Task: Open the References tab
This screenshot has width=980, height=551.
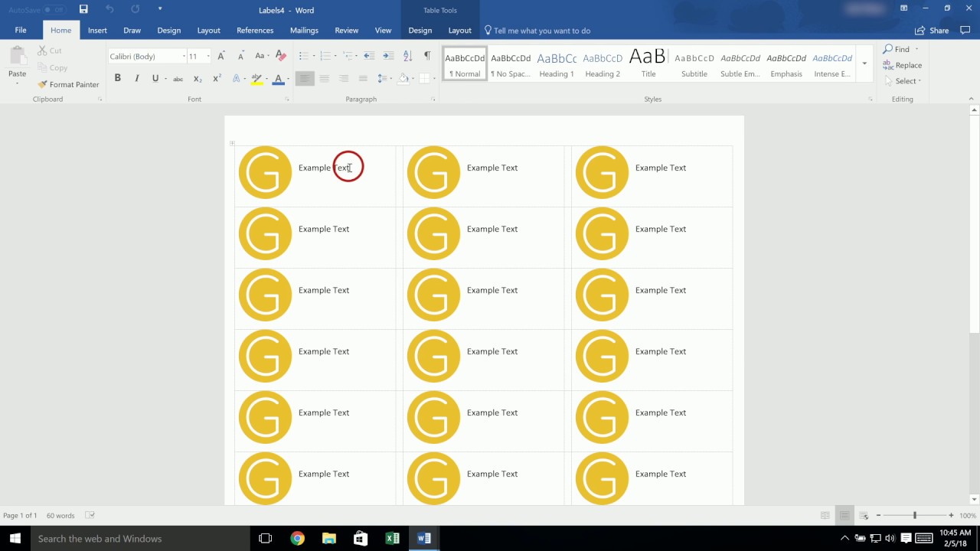Action: click(x=255, y=31)
